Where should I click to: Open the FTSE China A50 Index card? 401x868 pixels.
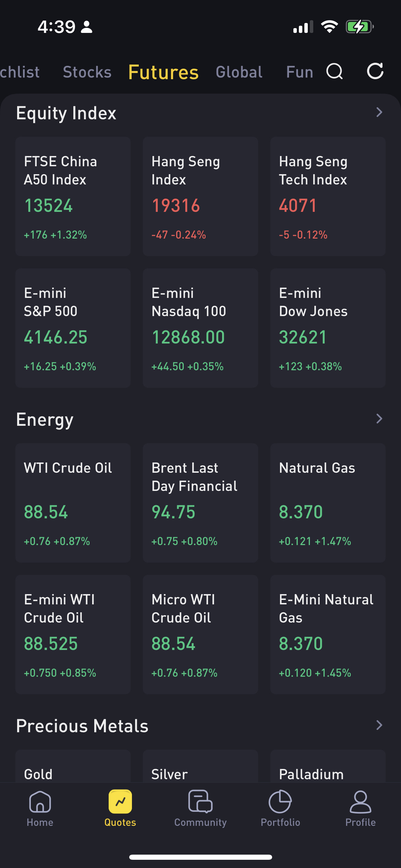point(73,196)
